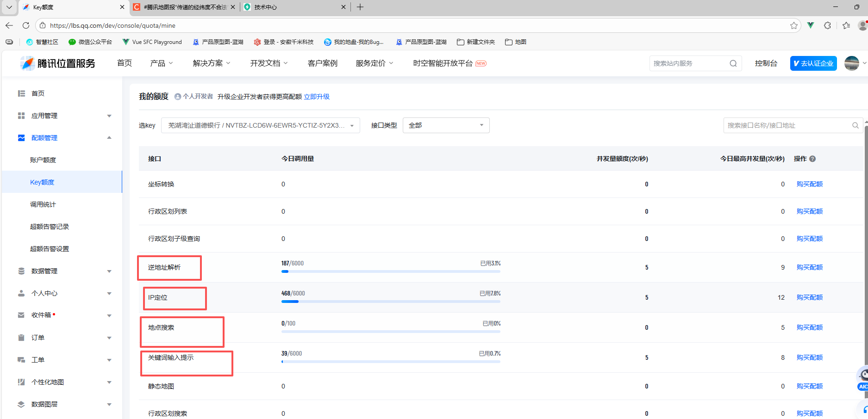868x419 pixels.
Task: Click the search magnifier in site search box
Action: pos(733,63)
